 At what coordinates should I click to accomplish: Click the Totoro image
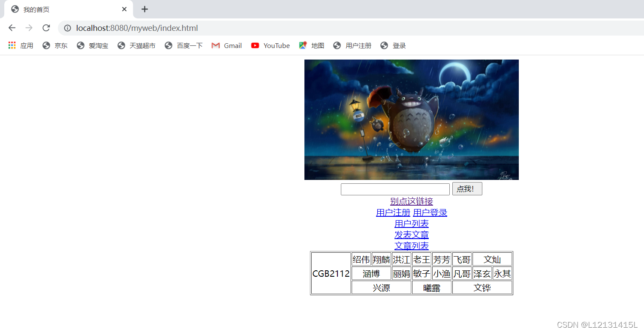click(x=412, y=120)
